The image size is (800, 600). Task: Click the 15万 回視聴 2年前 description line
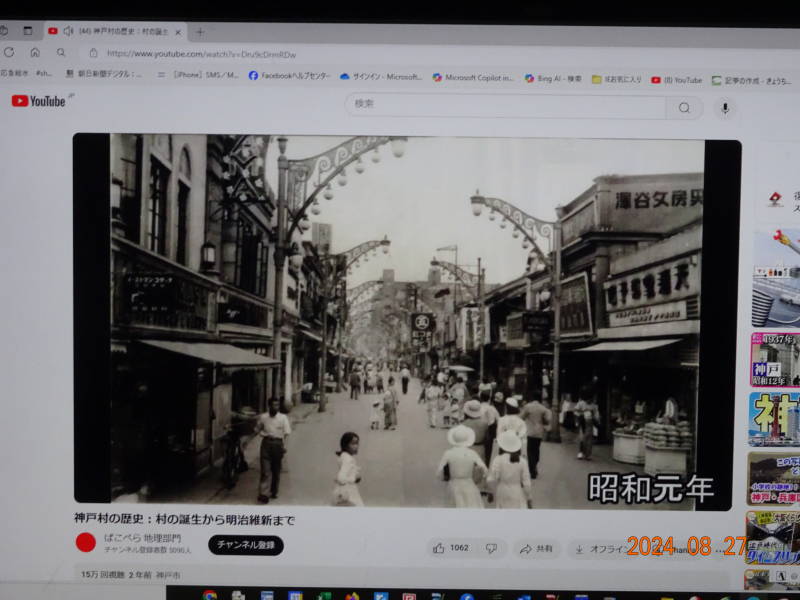(x=130, y=575)
